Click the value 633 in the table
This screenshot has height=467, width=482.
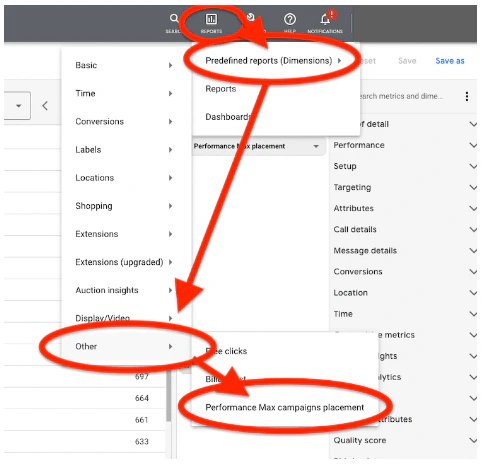[142, 441]
